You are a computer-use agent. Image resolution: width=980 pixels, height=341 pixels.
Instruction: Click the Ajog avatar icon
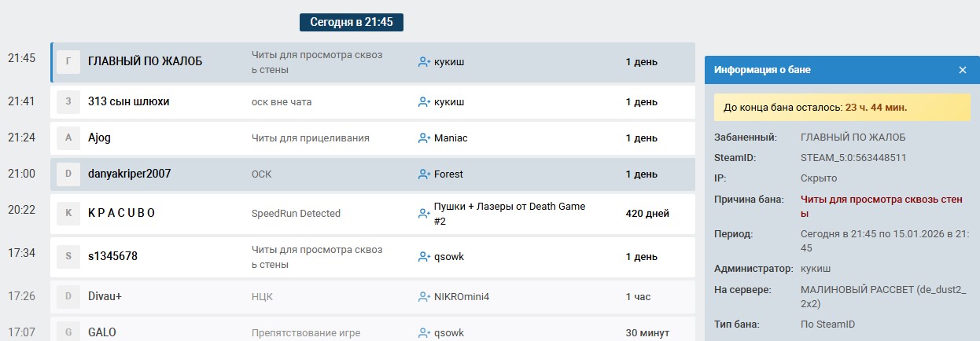click(68, 138)
